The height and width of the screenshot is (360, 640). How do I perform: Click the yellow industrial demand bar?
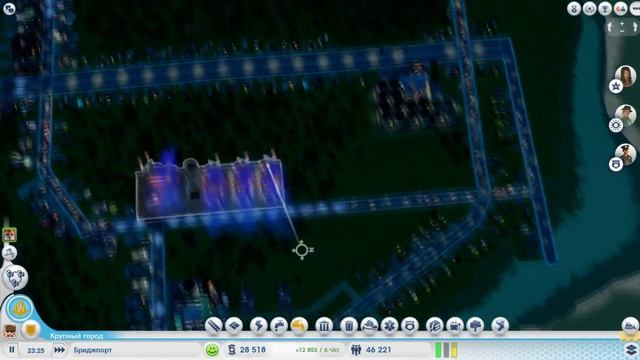[x=454, y=350]
